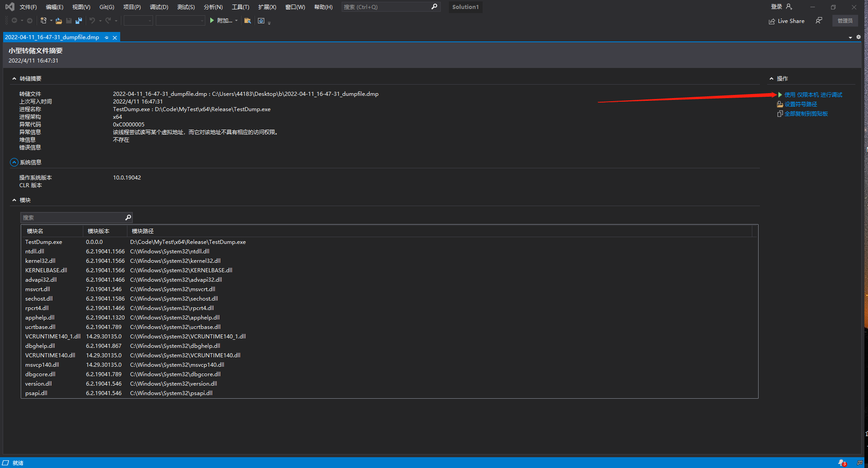Click the 使用 仅限本机 进行调试 link
The height and width of the screenshot is (468, 868).
(x=813, y=95)
